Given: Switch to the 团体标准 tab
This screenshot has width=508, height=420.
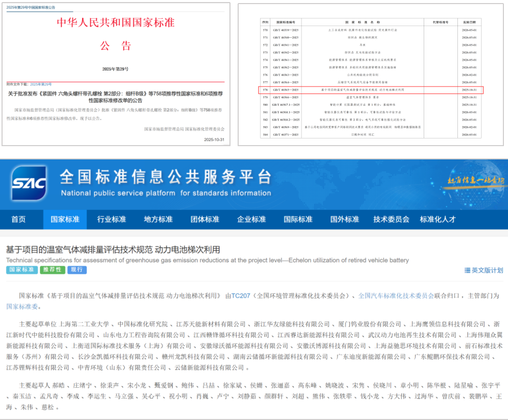Looking at the screenshot, I should (x=204, y=219).
